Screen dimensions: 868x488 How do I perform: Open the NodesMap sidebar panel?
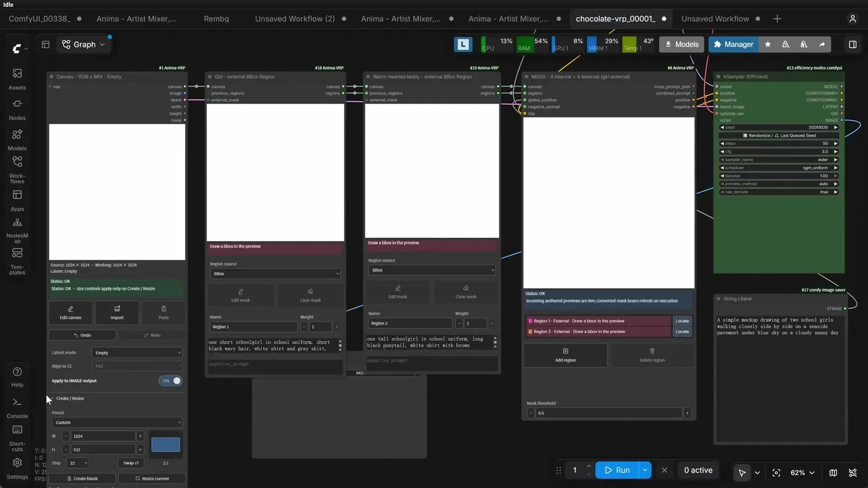click(17, 231)
